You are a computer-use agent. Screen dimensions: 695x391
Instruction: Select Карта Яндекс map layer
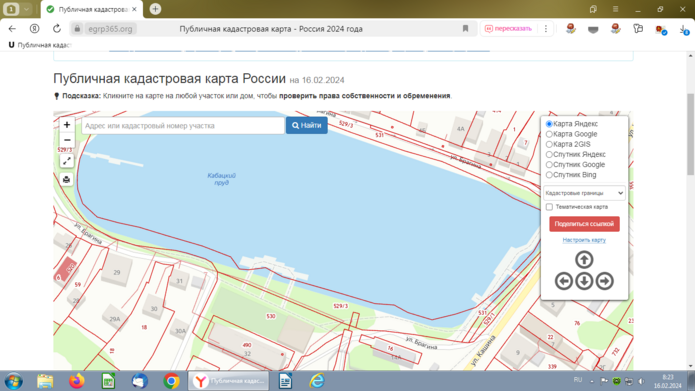click(549, 124)
